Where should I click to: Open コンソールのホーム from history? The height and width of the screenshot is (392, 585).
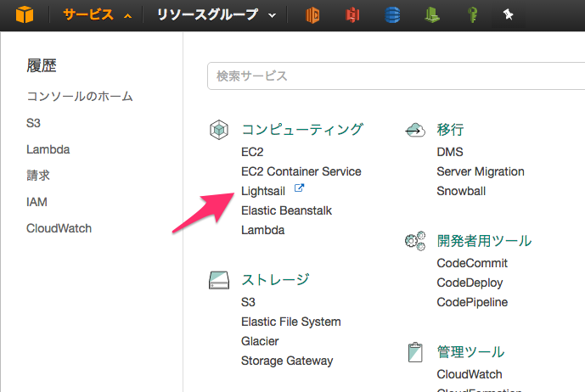(x=80, y=97)
